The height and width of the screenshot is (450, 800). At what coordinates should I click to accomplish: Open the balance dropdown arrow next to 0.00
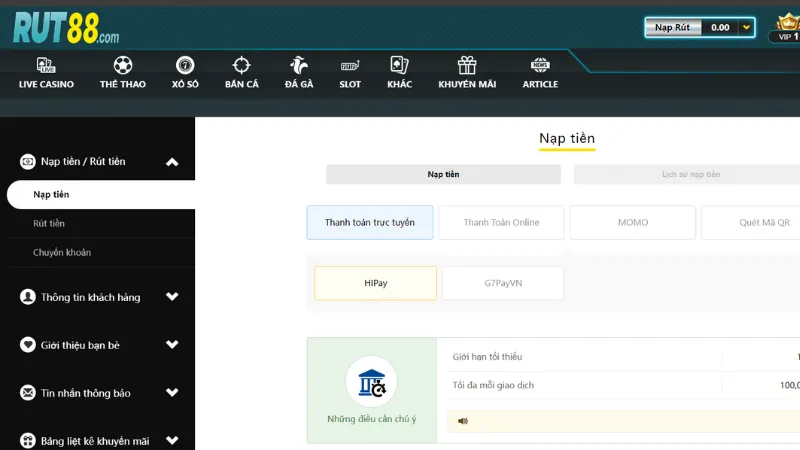(746, 28)
